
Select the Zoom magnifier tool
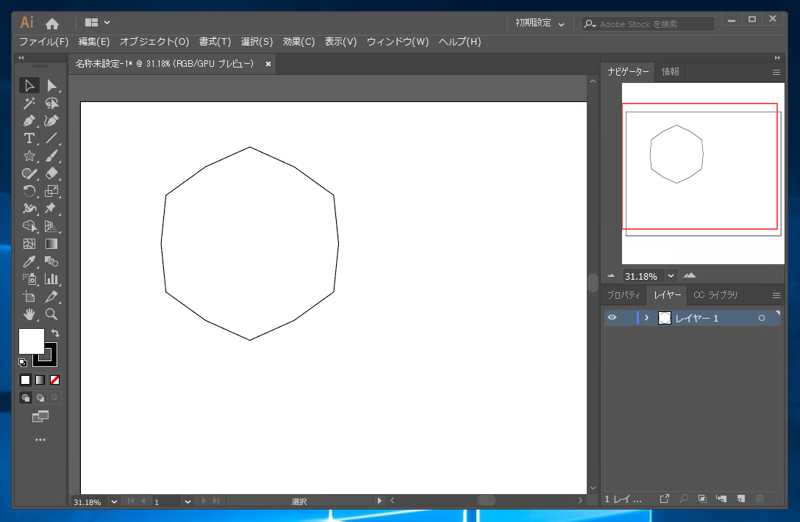[x=51, y=314]
